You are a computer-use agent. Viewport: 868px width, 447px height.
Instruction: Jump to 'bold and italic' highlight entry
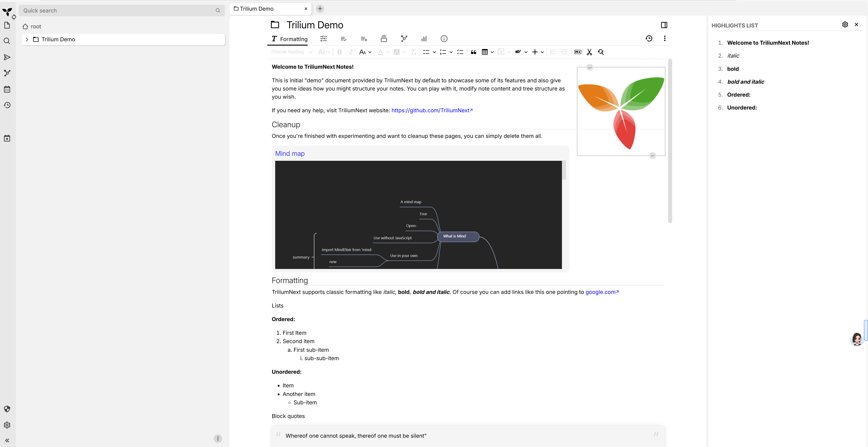click(x=746, y=82)
